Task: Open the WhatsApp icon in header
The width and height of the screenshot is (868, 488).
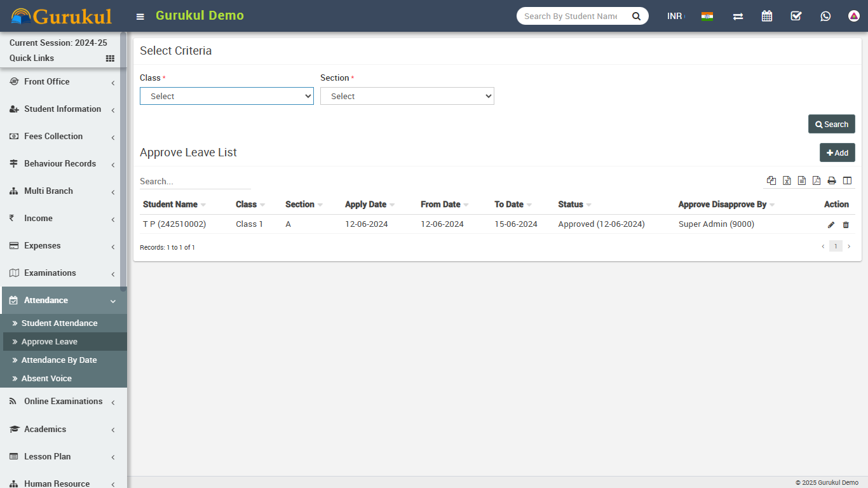Action: [825, 16]
